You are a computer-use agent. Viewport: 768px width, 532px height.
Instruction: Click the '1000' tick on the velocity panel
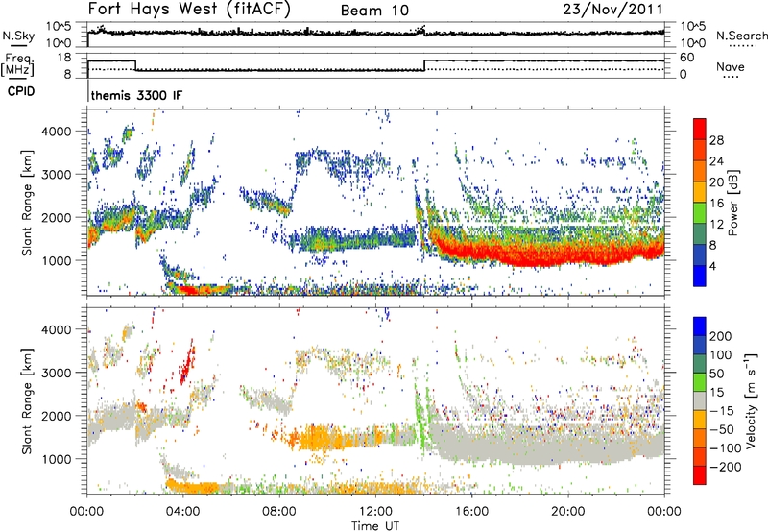click(57, 459)
